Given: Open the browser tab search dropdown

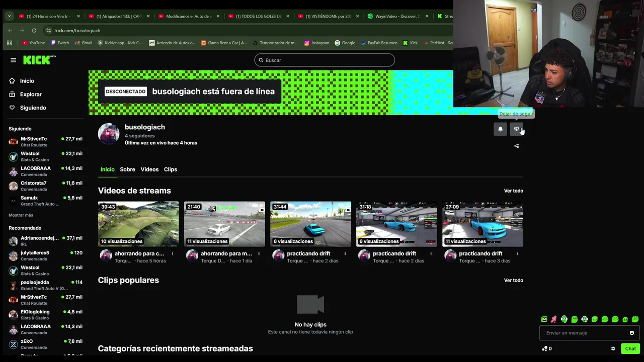Looking at the screenshot, I should click(9, 16).
